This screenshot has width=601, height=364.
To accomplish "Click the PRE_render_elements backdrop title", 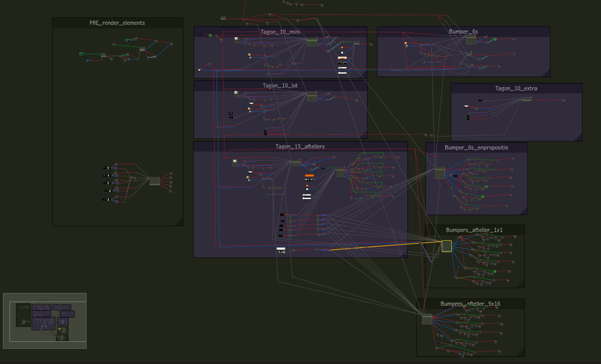I will [117, 23].
